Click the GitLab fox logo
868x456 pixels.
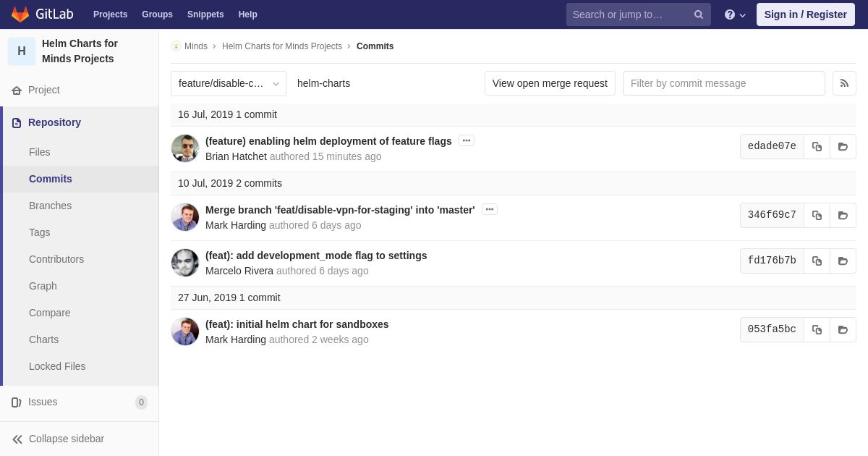20,14
